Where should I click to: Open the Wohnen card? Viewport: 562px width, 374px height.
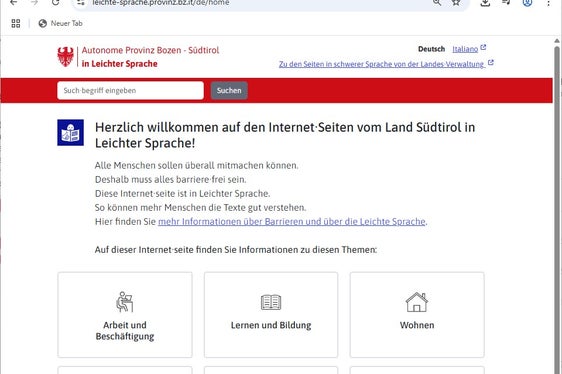417,314
